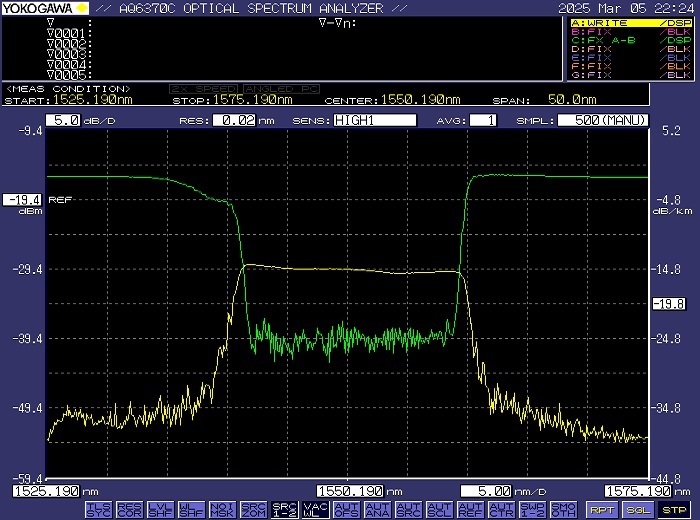Select trace F: FIX /BLK
This screenshot has width=700, height=520.
[x=631, y=66]
